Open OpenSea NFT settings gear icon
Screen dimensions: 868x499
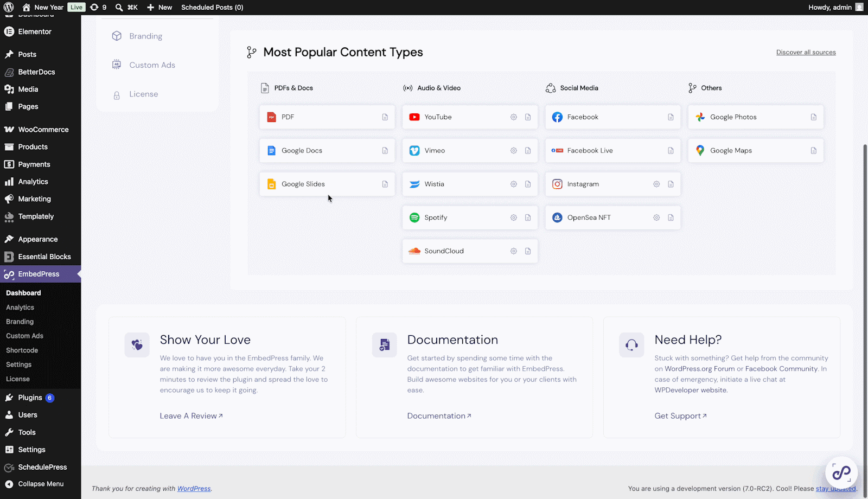click(x=656, y=218)
